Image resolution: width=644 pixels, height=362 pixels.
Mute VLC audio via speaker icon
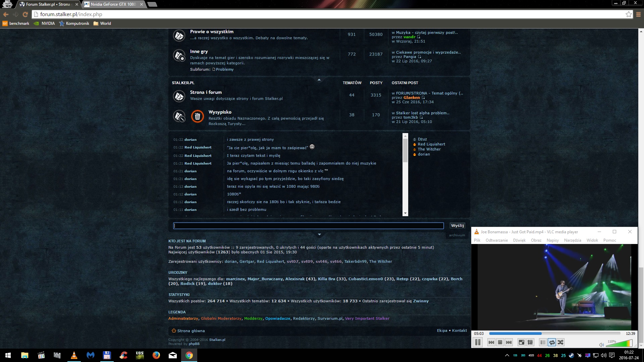pos(601,345)
